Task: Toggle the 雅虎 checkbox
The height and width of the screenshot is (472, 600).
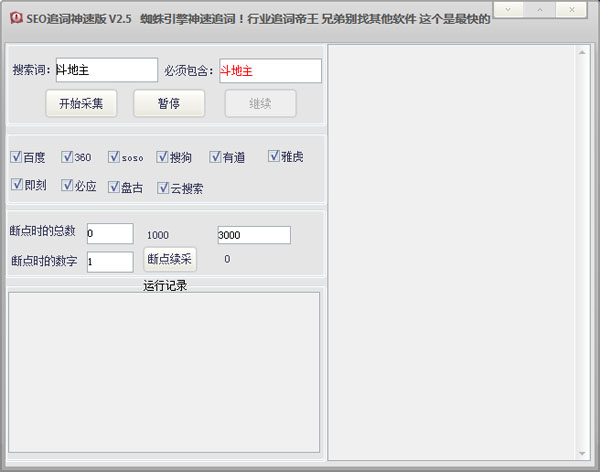Action: [274, 156]
